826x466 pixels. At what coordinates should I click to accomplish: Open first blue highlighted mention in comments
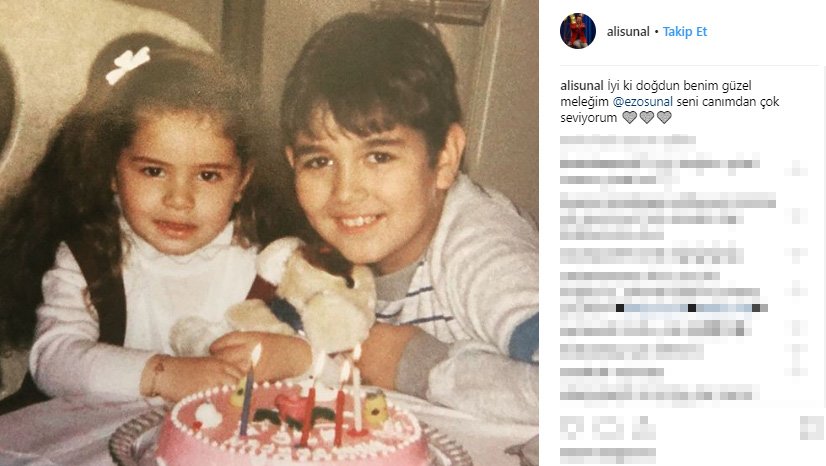(x=656, y=308)
